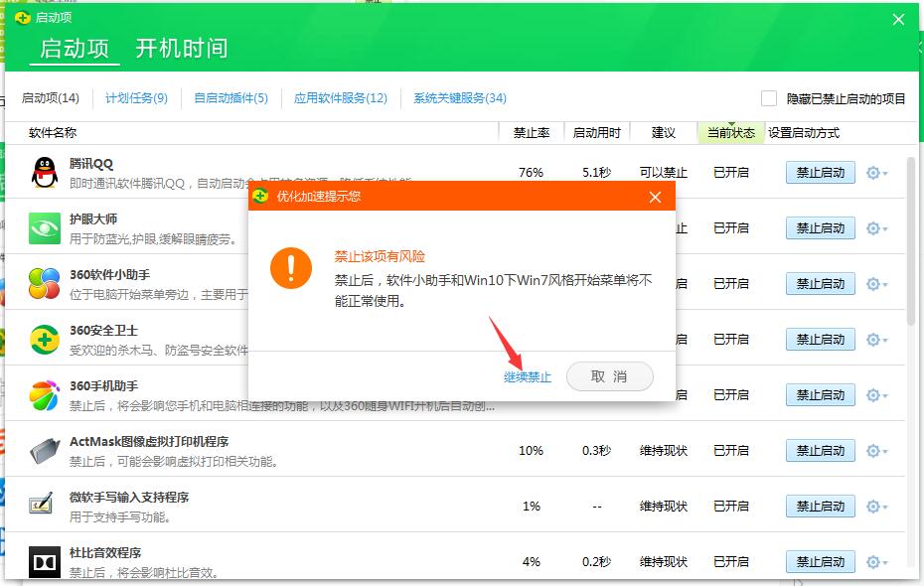
Task: Click the 4% value in 杜比音效 row
Action: (532, 562)
